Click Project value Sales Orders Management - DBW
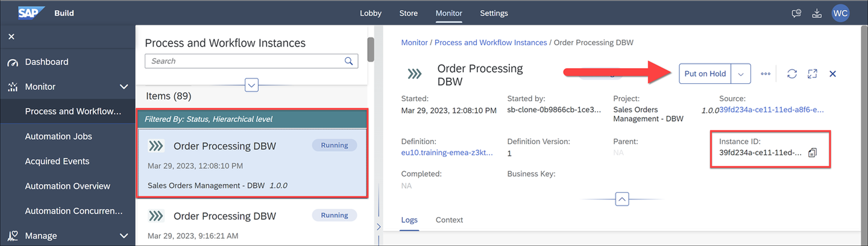 click(x=649, y=114)
